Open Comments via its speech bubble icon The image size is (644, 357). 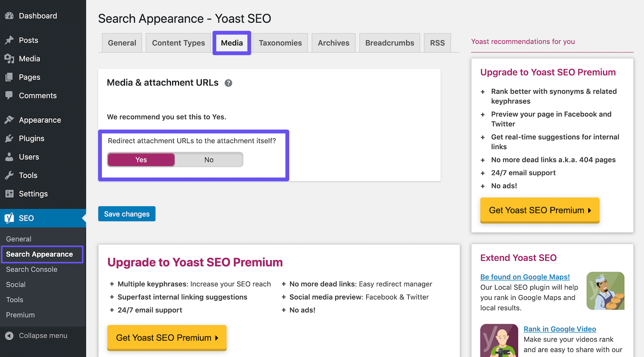click(9, 95)
